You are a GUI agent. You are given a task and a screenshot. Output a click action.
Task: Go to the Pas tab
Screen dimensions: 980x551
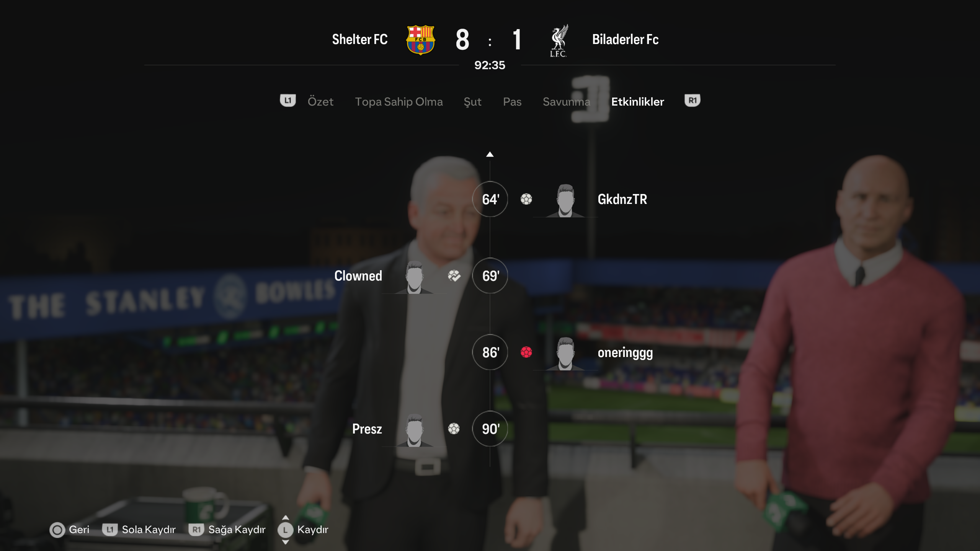tap(512, 102)
